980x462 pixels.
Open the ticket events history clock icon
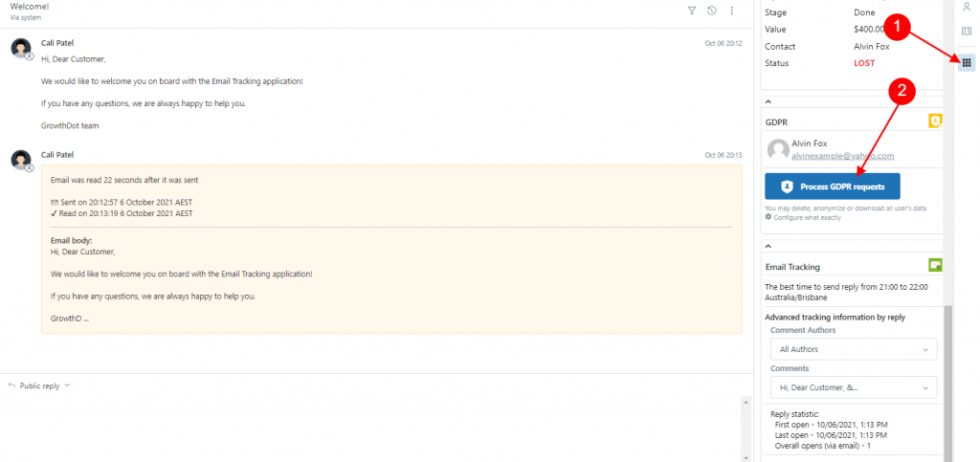pyautogui.click(x=712, y=11)
